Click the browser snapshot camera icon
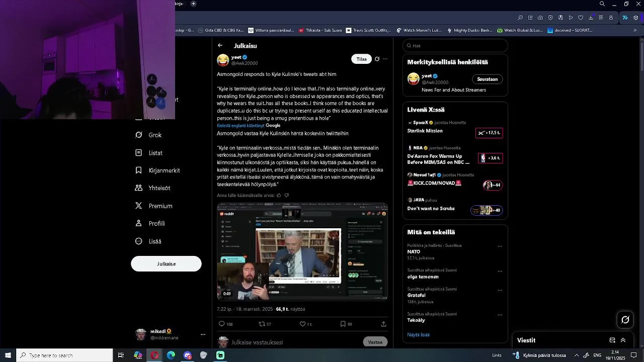This screenshot has width=644, height=362. 540,18
